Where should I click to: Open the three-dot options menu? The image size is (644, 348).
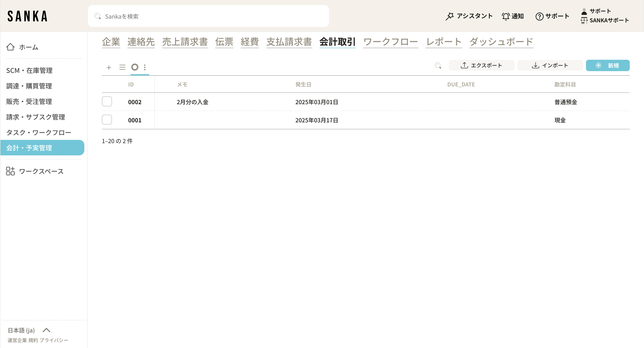click(x=145, y=67)
